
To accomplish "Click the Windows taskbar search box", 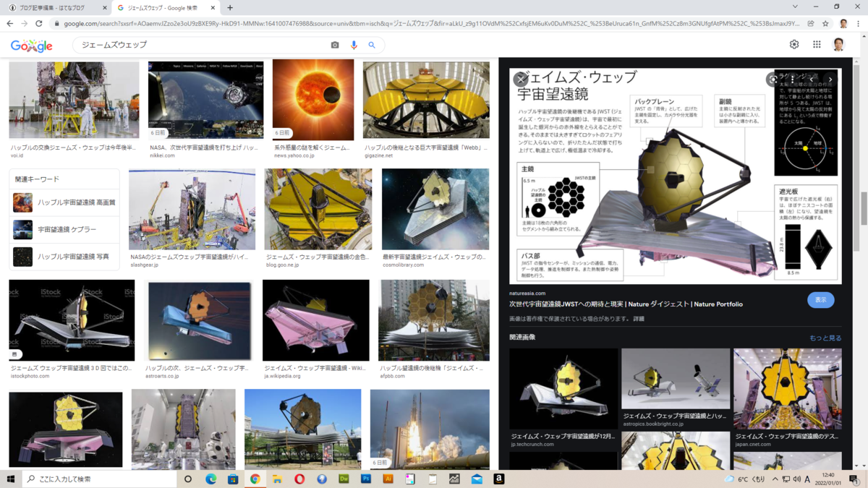I will coord(99,479).
